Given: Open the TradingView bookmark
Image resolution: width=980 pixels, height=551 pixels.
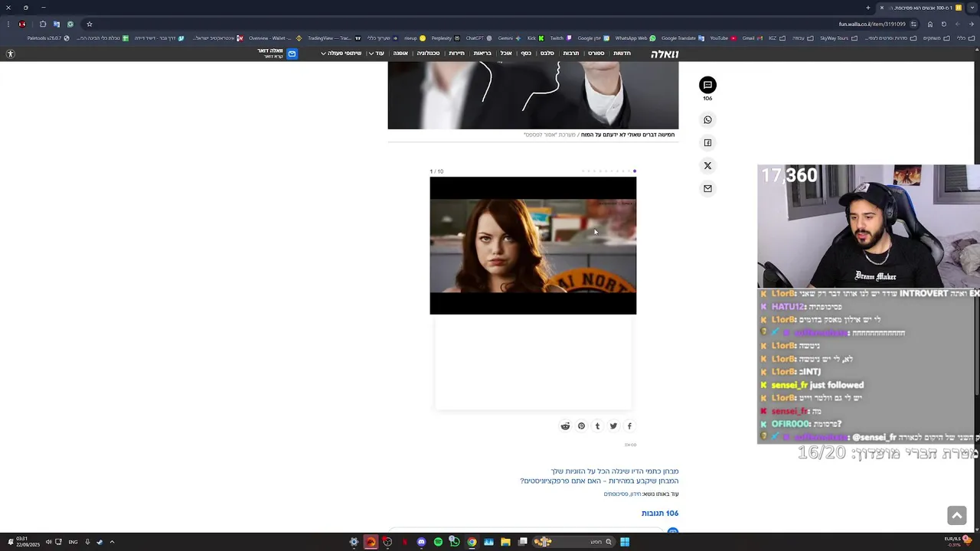Looking at the screenshot, I should (334, 38).
